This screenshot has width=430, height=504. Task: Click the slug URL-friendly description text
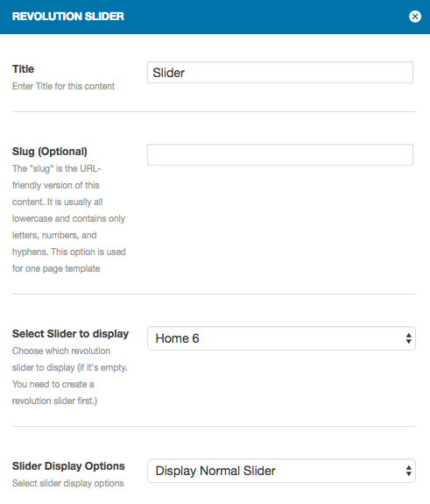(68, 218)
